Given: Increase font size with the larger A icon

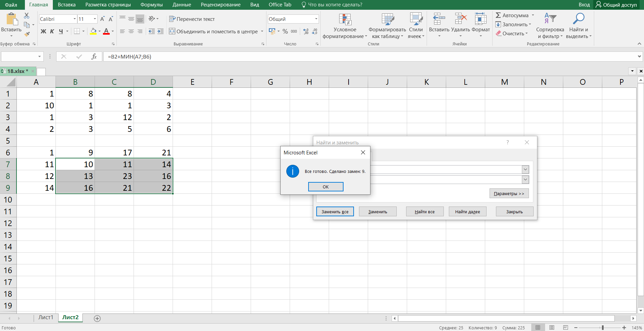Looking at the screenshot, I should coord(102,19).
